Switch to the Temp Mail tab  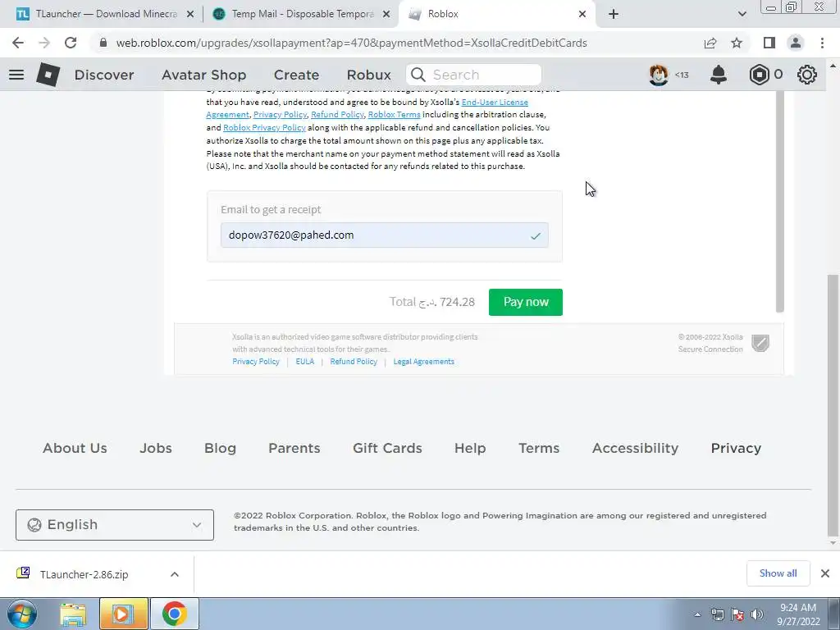[301, 14]
